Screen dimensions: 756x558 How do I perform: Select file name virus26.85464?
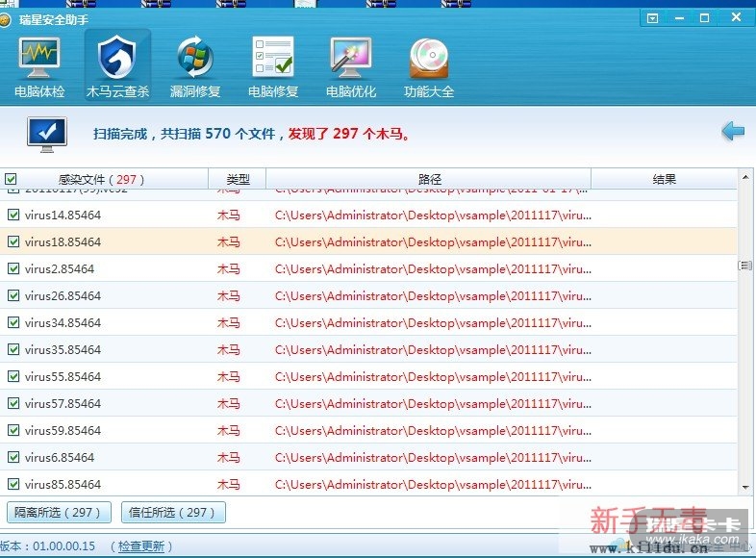[x=63, y=296]
